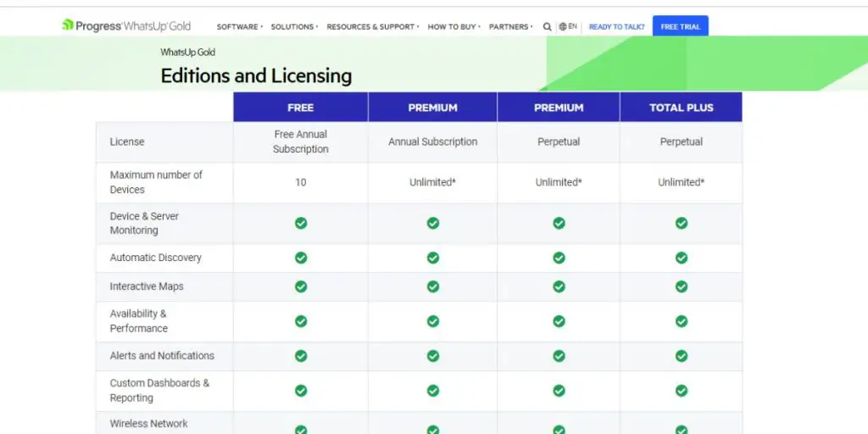The image size is (868, 434).
Task: Click the Editions and Licensing heading
Action: [x=256, y=75]
